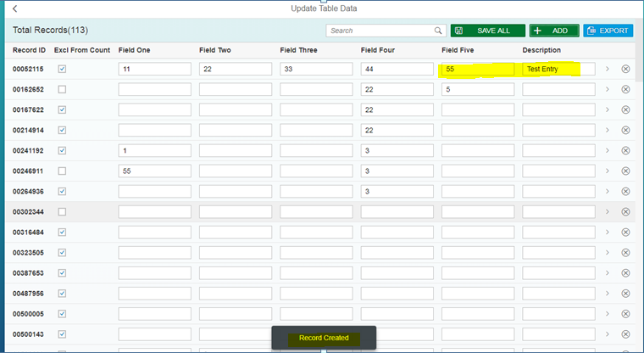The height and width of the screenshot is (353, 644).
Task: Click the Record ID column header
Action: pyautogui.click(x=29, y=50)
